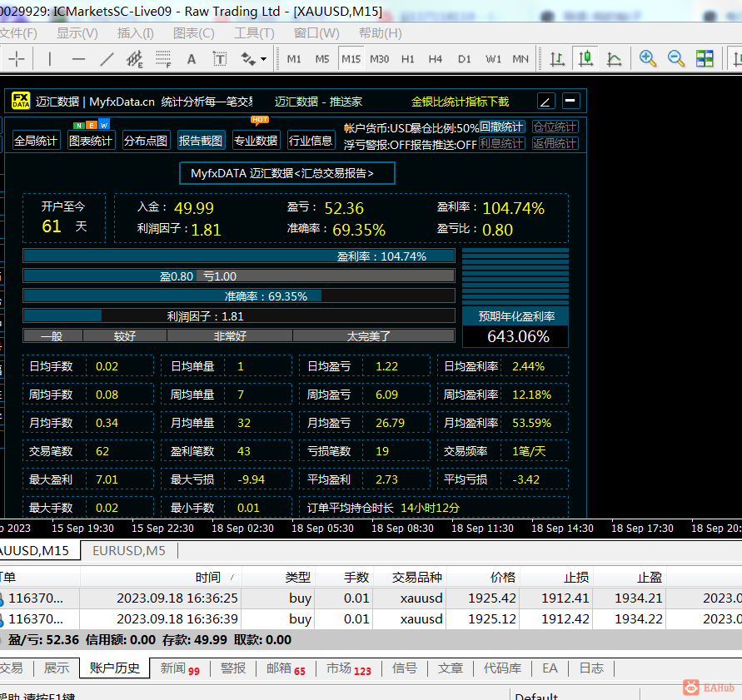
Task: Open the 新闻 terminal tab
Action: pos(180,668)
